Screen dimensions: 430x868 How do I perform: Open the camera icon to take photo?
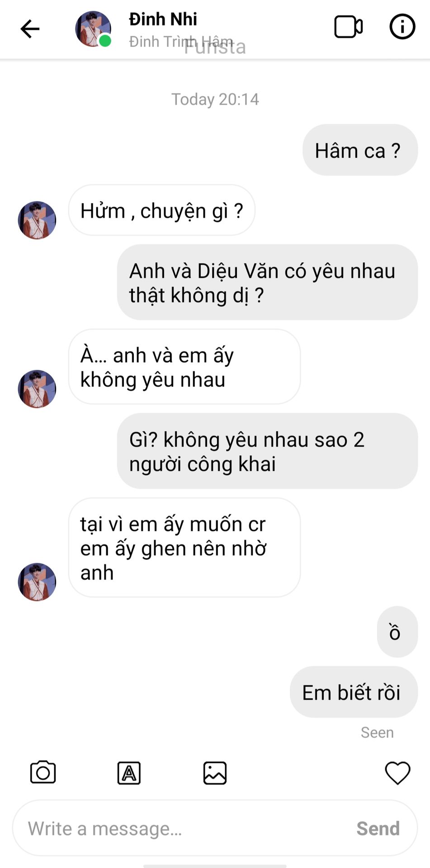click(x=43, y=772)
